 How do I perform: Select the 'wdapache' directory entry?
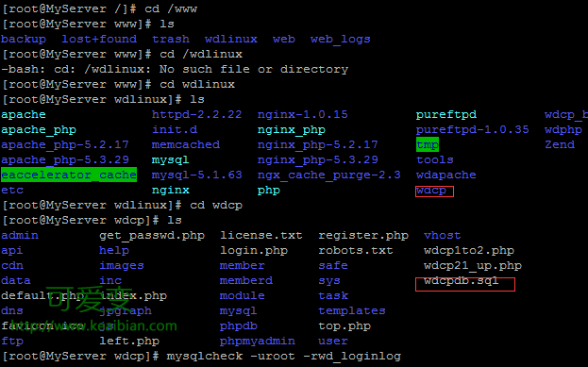point(446,175)
